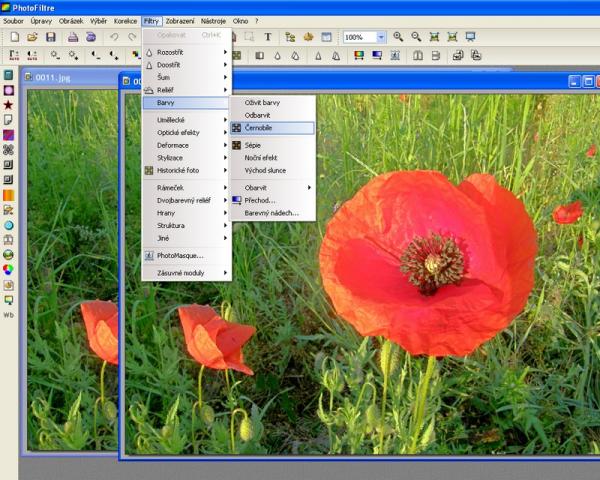The height and width of the screenshot is (480, 600).
Task: Expand the Rámeček submenu
Action: (186, 188)
